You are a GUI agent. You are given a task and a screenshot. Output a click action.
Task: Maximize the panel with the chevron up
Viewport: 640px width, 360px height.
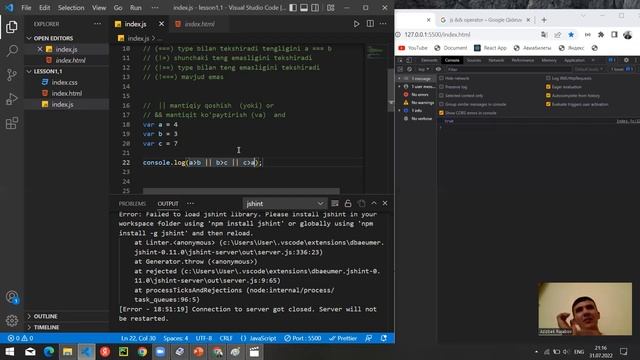[x=374, y=203]
